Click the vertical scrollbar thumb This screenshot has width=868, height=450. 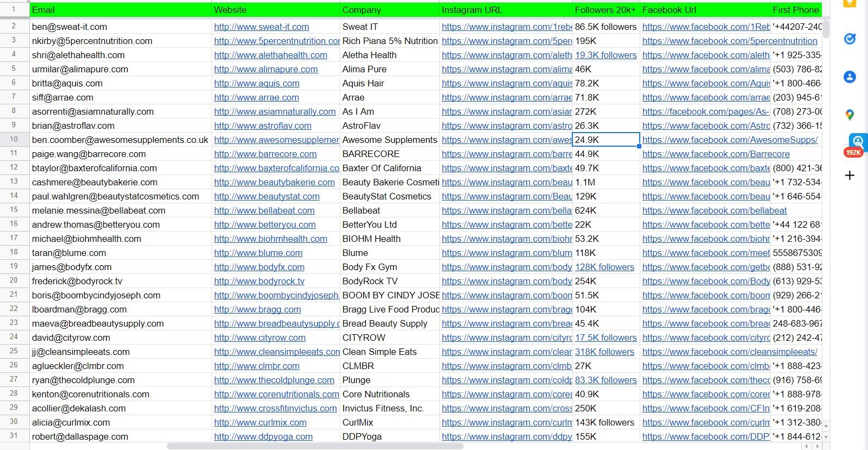pos(826,29)
